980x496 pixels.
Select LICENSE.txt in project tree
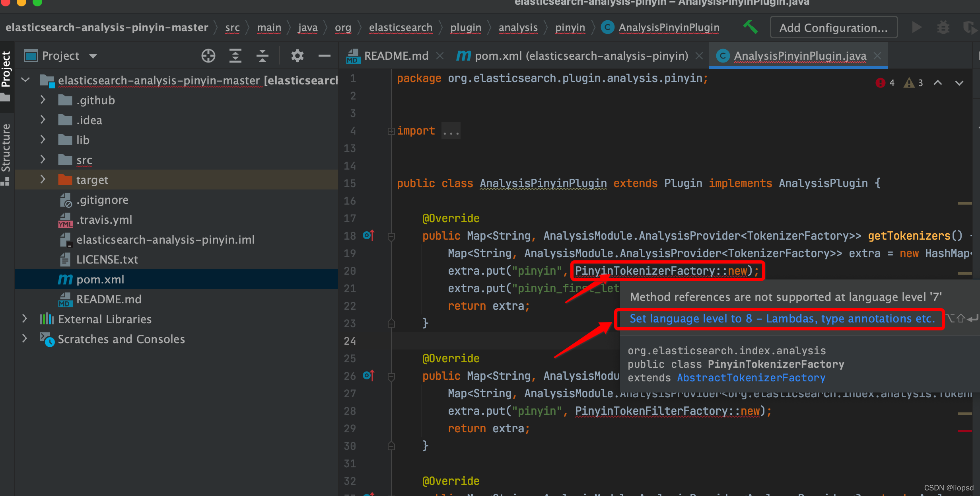point(177,259)
